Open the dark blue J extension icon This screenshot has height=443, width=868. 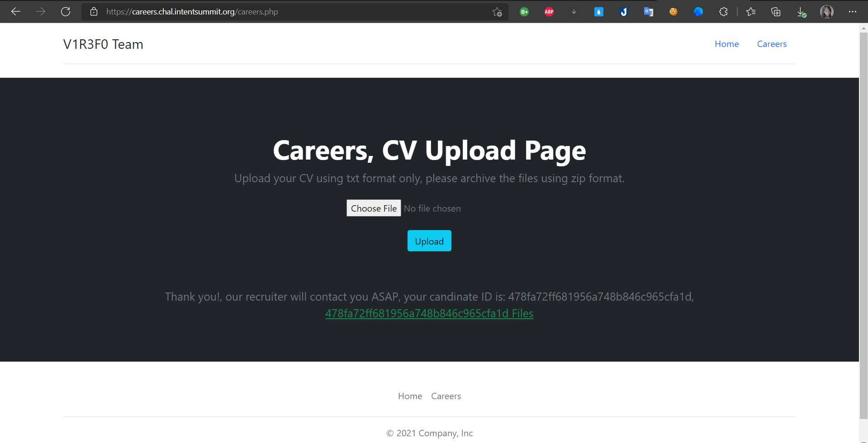tap(624, 12)
